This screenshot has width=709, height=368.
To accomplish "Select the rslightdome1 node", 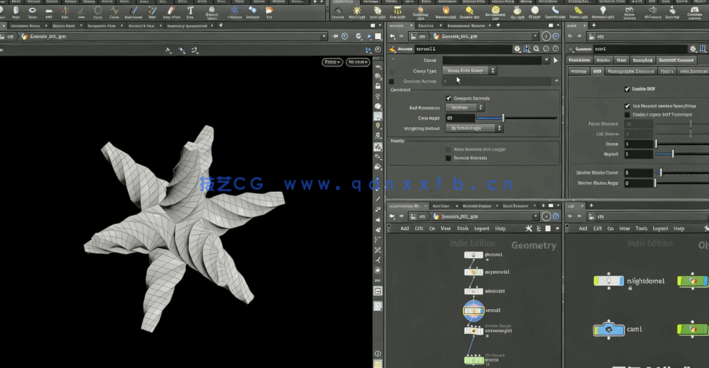I will pos(609,281).
